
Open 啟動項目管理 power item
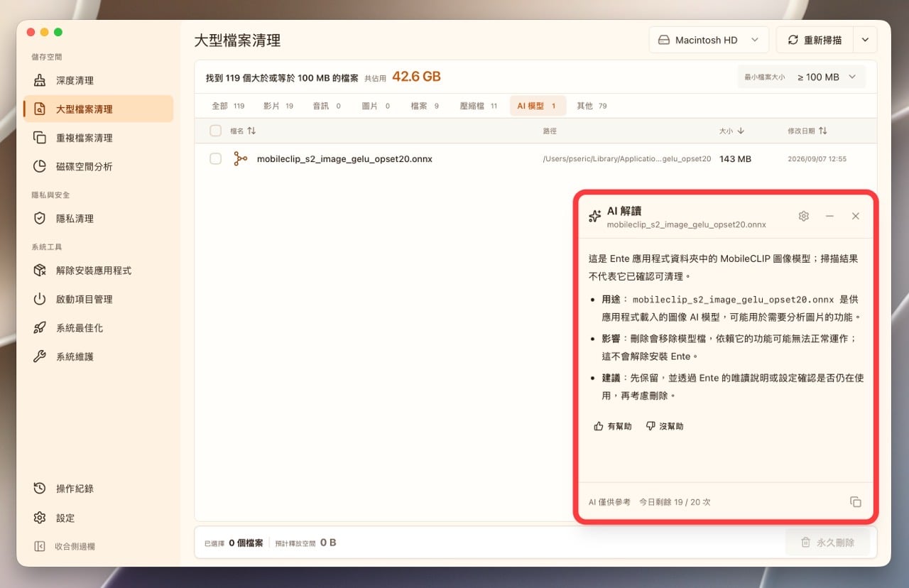click(x=98, y=299)
